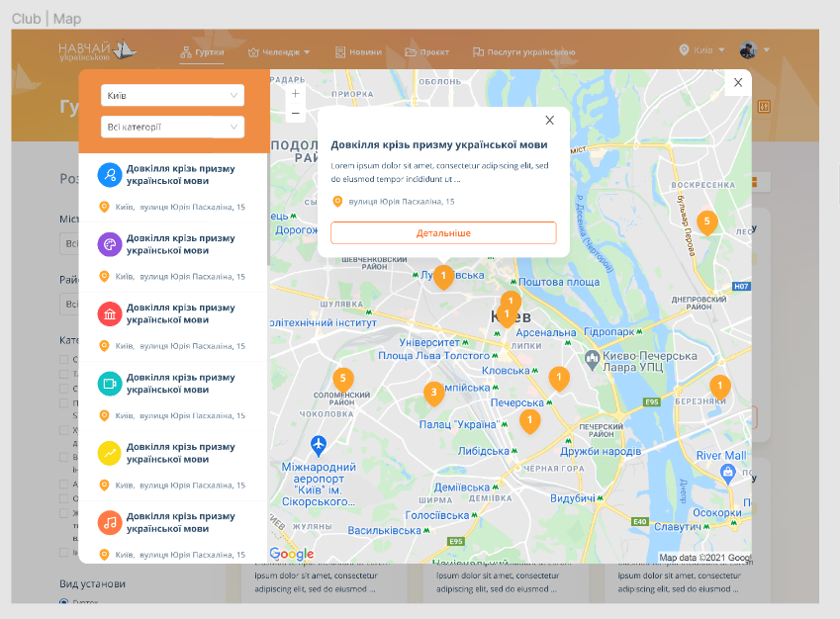Open the user avatar menu
Screen dimensions: 840x619
coord(754,49)
